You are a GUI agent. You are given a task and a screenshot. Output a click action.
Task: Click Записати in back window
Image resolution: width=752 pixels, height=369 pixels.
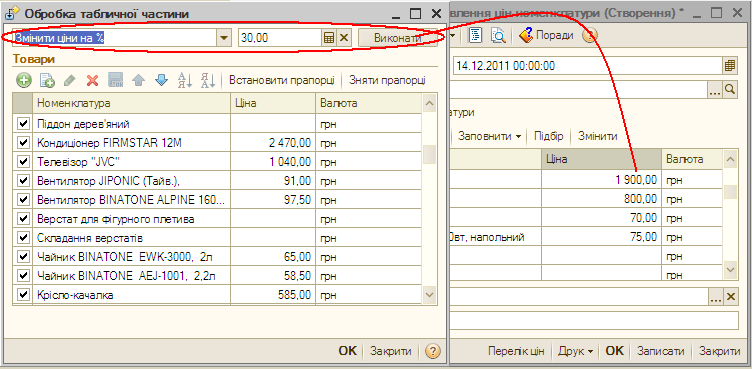click(x=660, y=351)
